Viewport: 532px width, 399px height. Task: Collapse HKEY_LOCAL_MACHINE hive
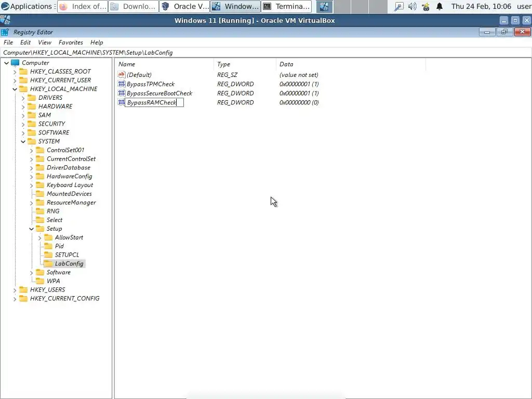click(x=15, y=89)
